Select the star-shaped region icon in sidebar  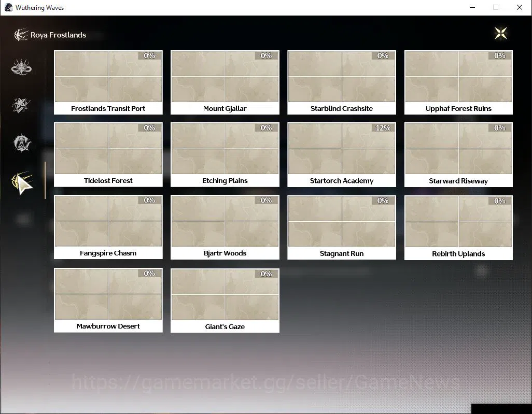click(x=21, y=105)
